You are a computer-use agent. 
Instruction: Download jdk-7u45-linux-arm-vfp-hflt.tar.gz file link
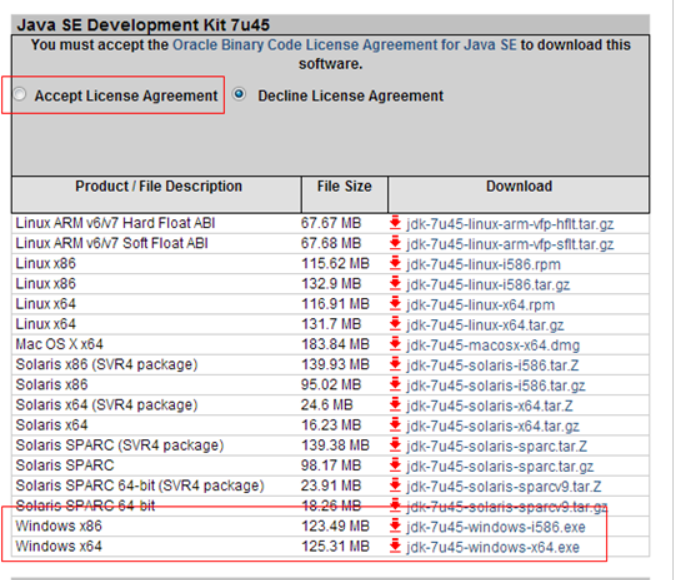click(510, 224)
